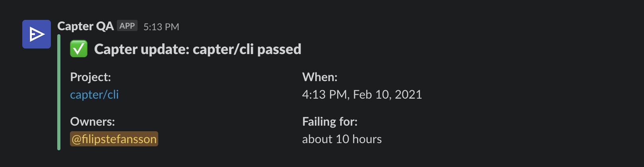This screenshot has width=644, height=167.
Task: Click the "Project:" field label
Action: pyautogui.click(x=90, y=77)
